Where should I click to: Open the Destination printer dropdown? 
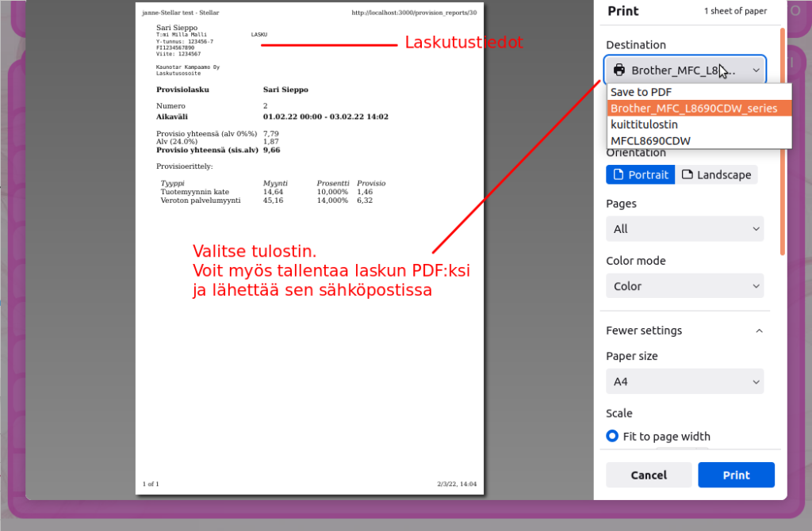pyautogui.click(x=684, y=71)
